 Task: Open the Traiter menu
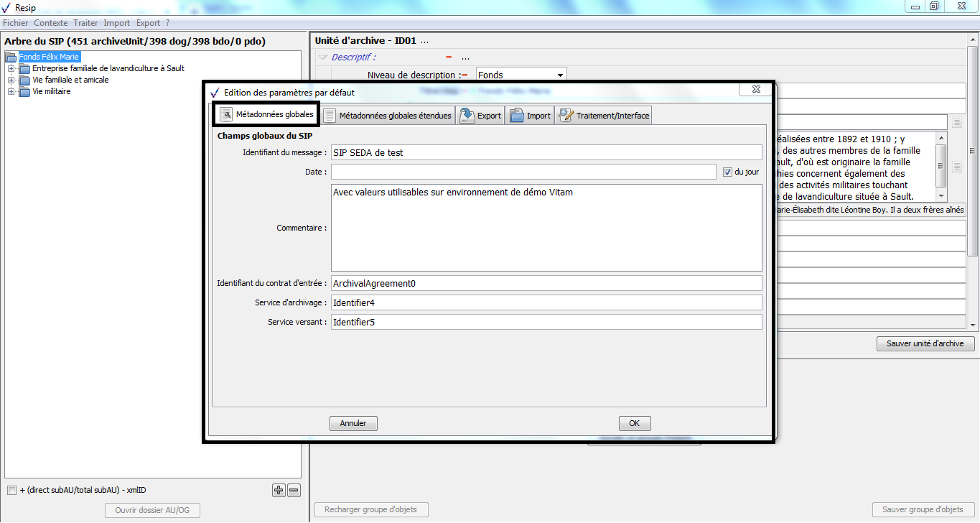pos(85,23)
